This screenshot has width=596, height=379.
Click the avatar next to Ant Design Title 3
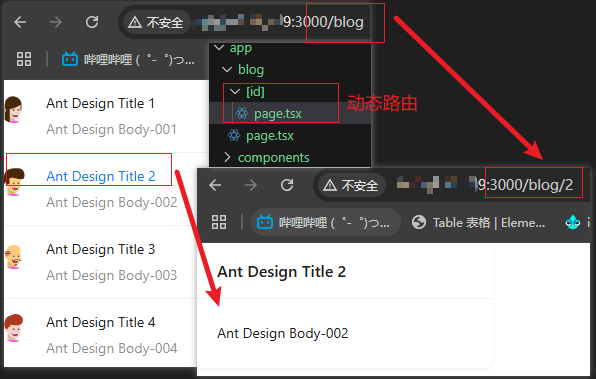coord(13,257)
